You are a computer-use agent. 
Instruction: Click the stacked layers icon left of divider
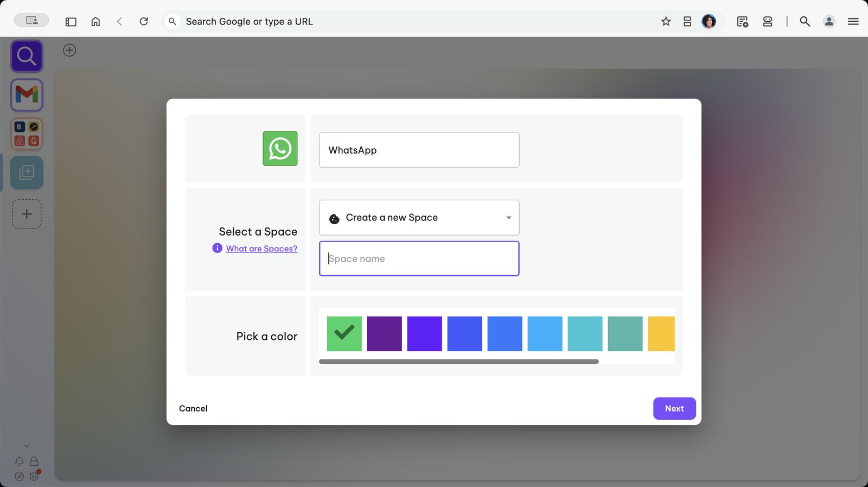click(768, 22)
